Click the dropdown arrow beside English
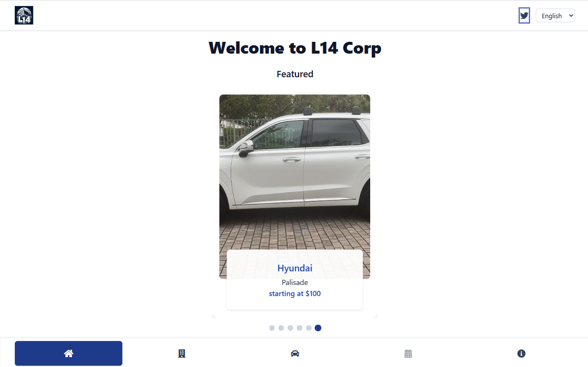588x367 pixels. tap(571, 15)
